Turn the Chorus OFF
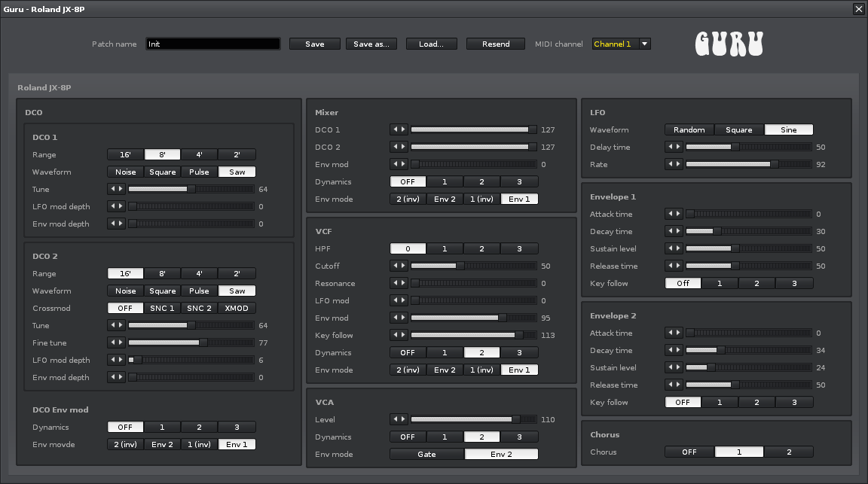 coord(689,452)
